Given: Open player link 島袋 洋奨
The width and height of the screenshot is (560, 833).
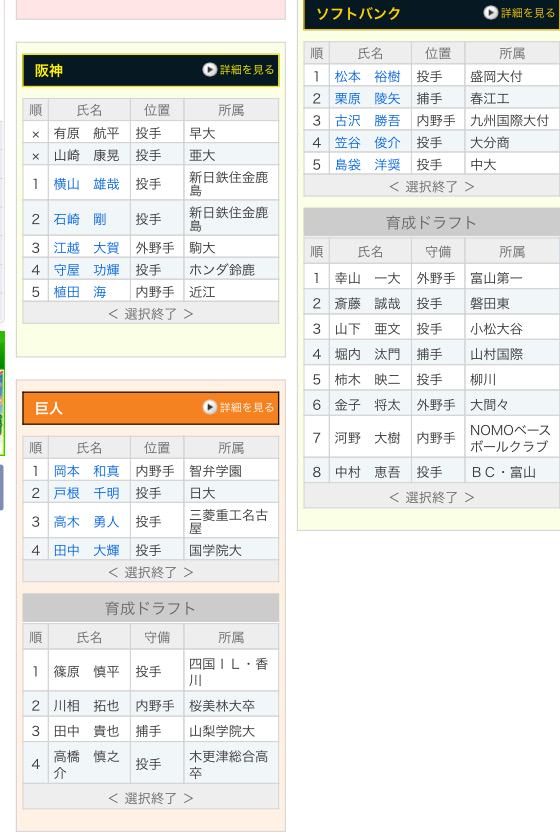Looking at the screenshot, I should click(x=367, y=165).
